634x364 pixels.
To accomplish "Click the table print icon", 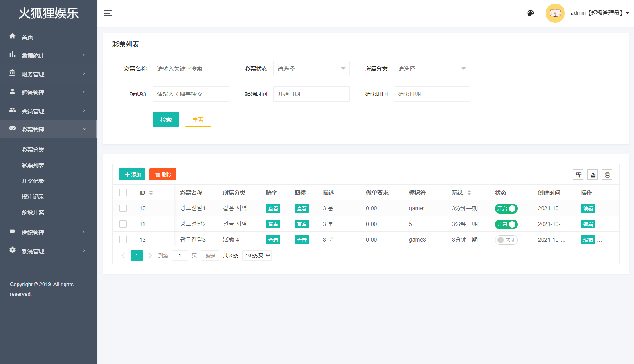I will pyautogui.click(x=607, y=175).
